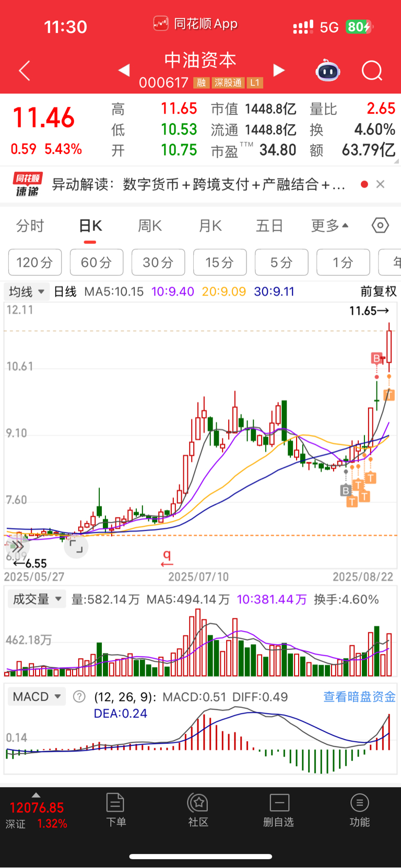This screenshot has width=401, height=868.
Task: Tap the 深证 index 12076.85 ticker
Action: (36, 815)
